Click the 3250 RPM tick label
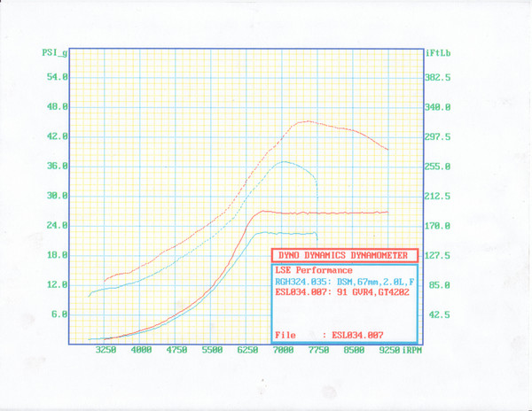The width and height of the screenshot is (532, 411). [x=106, y=350]
